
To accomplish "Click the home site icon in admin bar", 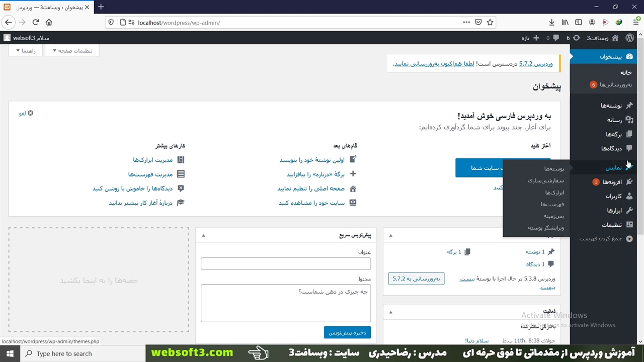I will coord(615,38).
